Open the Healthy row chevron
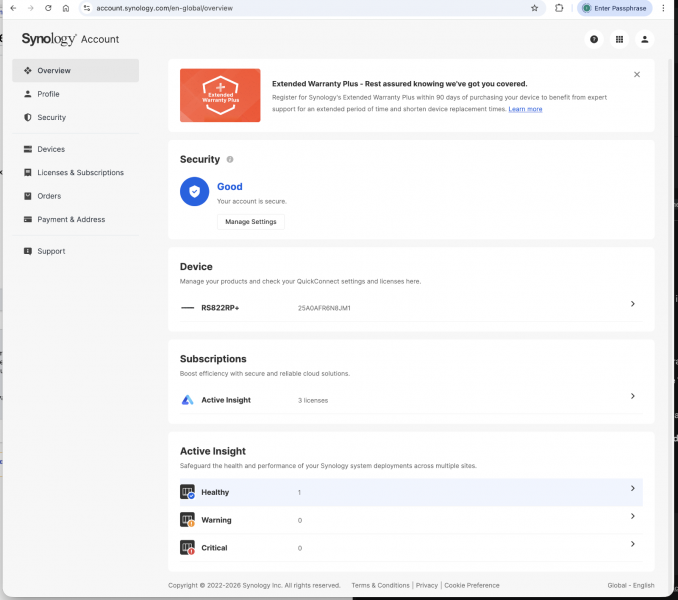 tap(633, 488)
